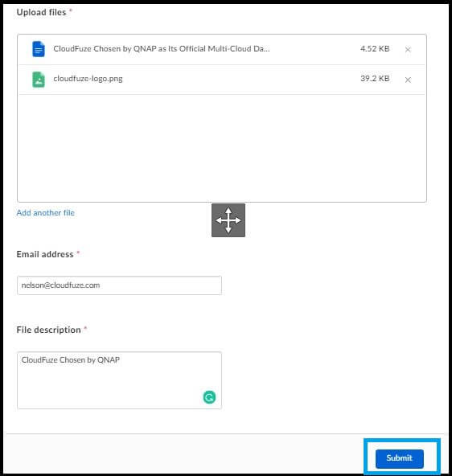Focus the Email address input field
This screenshot has width=452, height=476.
click(119, 285)
